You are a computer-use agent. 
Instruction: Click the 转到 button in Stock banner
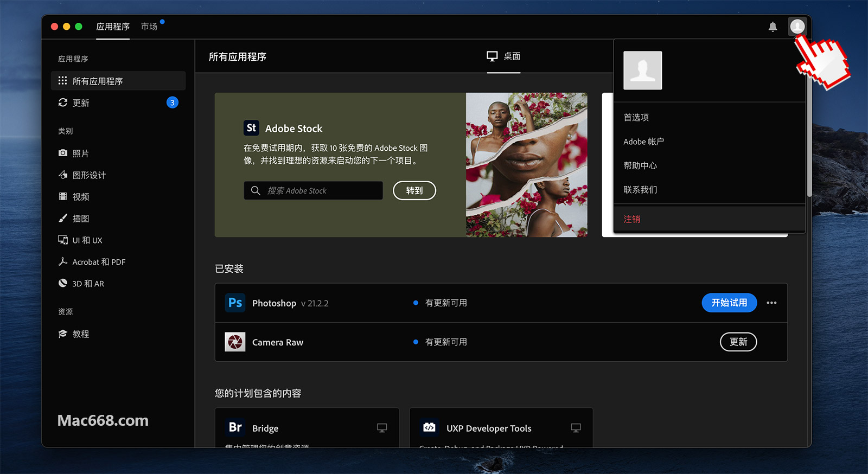[x=414, y=190]
